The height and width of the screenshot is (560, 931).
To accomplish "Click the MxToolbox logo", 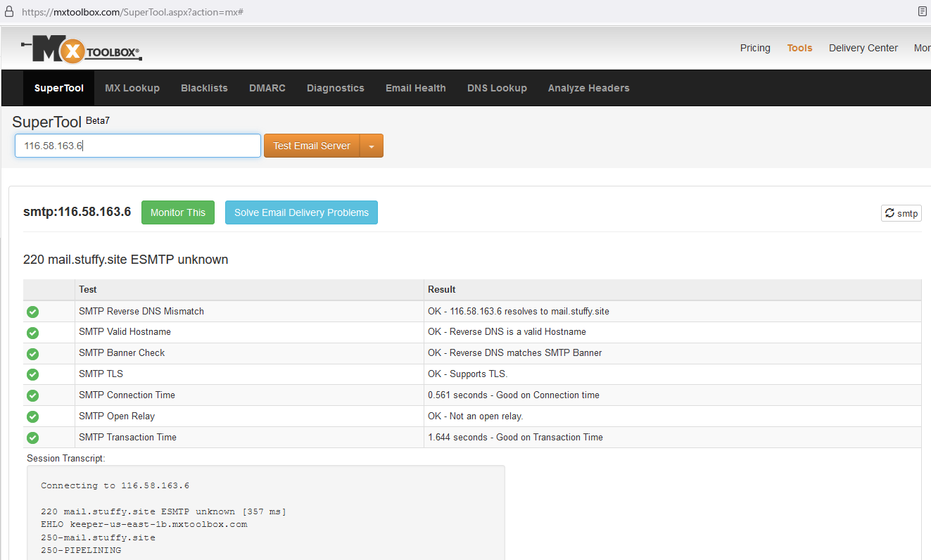I will (x=82, y=49).
